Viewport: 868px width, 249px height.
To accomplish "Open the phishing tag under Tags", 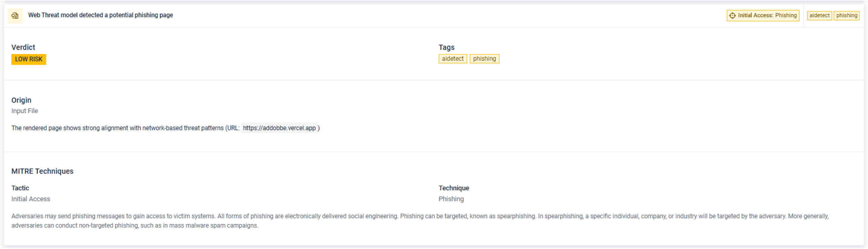I will pos(484,59).
